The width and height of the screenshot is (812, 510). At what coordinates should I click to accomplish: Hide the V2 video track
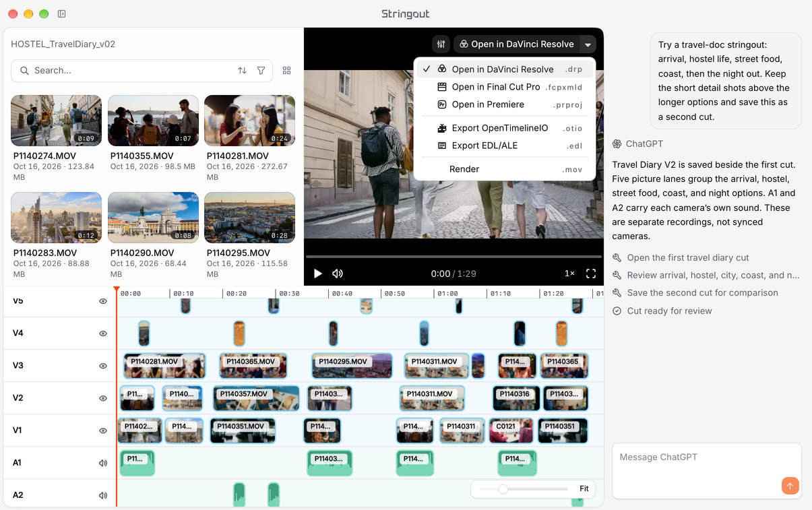point(103,398)
